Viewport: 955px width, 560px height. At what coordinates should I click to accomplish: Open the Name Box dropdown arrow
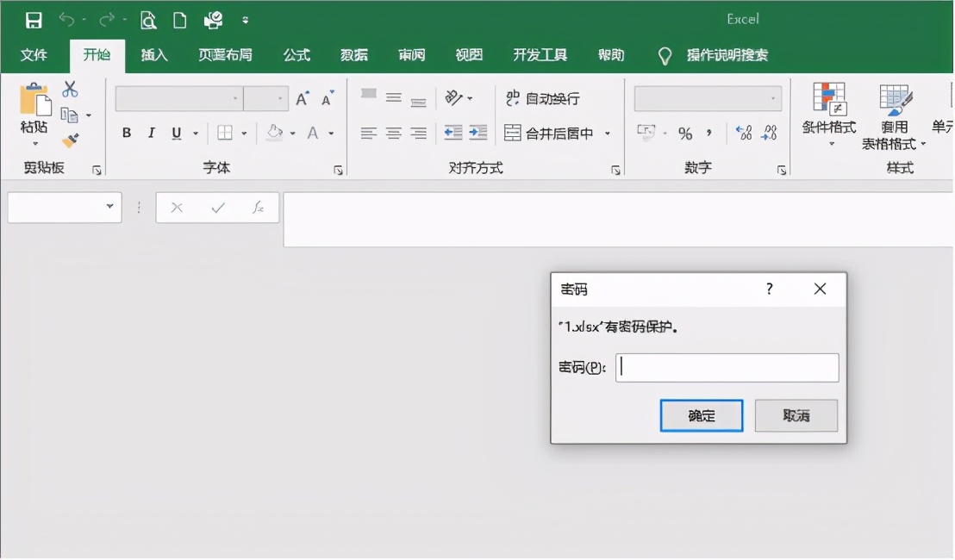109,207
